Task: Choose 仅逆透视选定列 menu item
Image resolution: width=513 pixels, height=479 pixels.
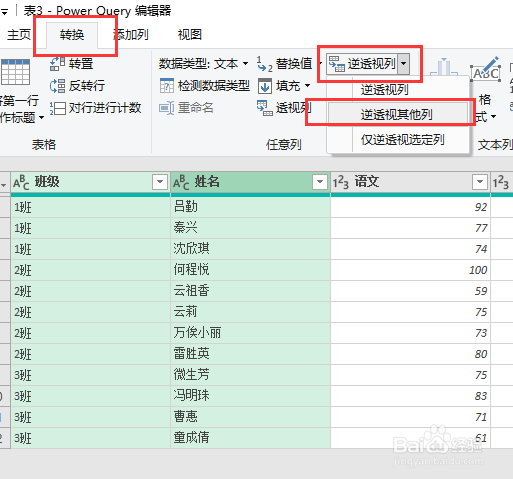Action: [402, 140]
